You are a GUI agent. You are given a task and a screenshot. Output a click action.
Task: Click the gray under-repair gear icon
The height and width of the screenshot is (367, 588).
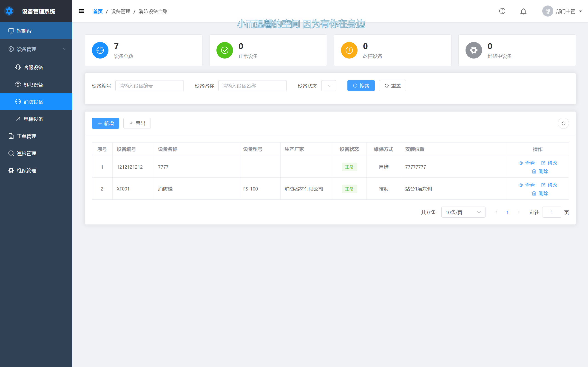pos(473,50)
